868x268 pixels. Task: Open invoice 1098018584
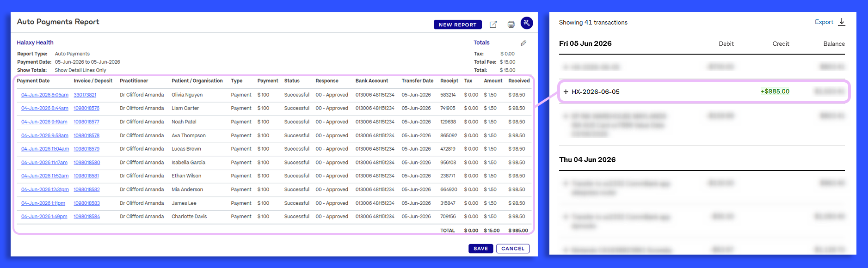[86, 217]
